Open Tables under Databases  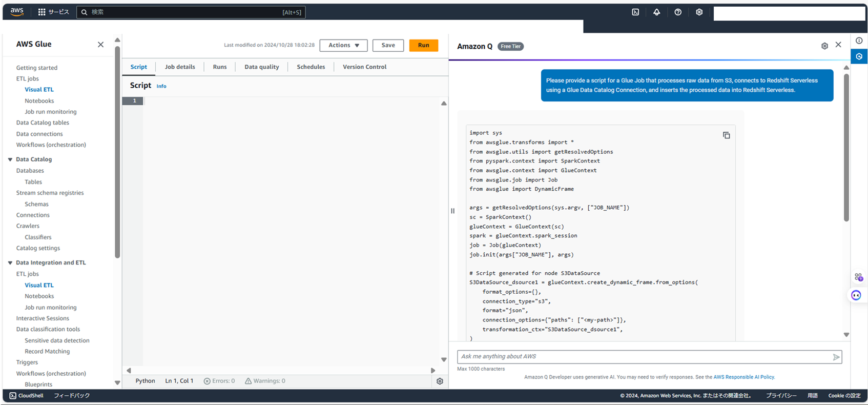tap(33, 182)
